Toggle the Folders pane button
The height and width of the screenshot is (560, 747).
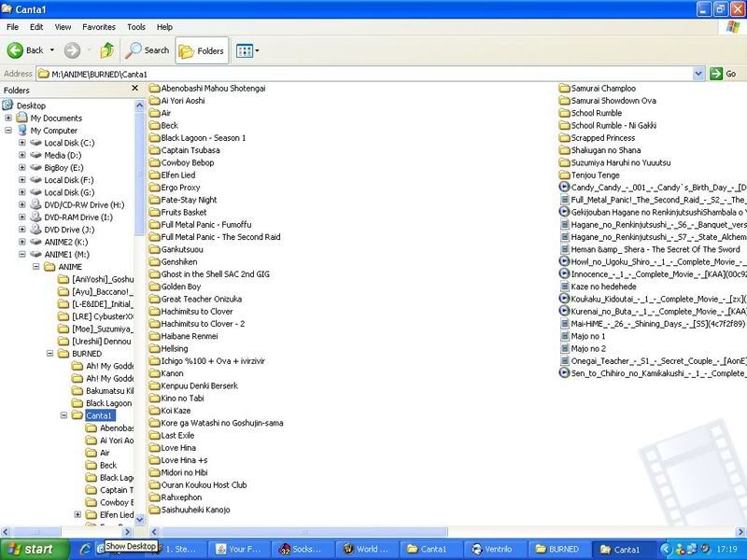pos(202,50)
